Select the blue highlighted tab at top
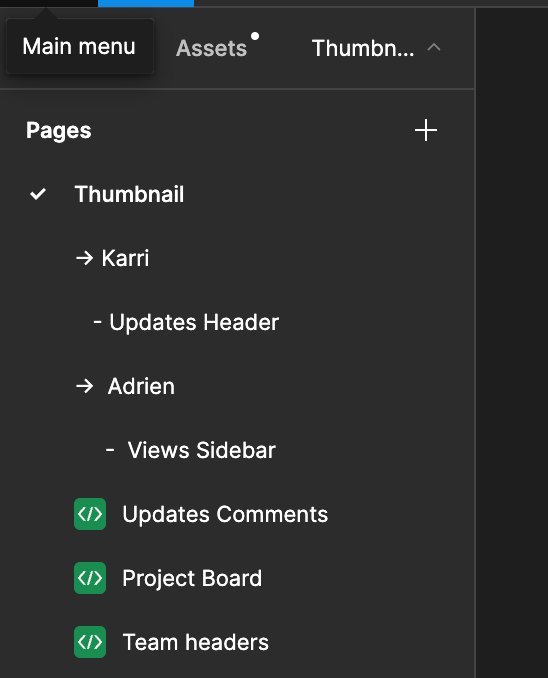Screen dimensions: 548x678 click(x=146, y=3)
